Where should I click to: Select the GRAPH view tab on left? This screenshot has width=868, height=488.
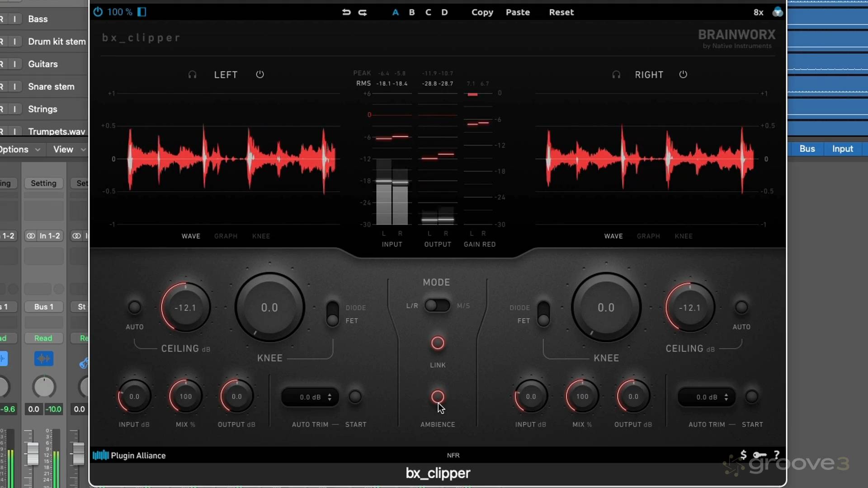coord(226,236)
